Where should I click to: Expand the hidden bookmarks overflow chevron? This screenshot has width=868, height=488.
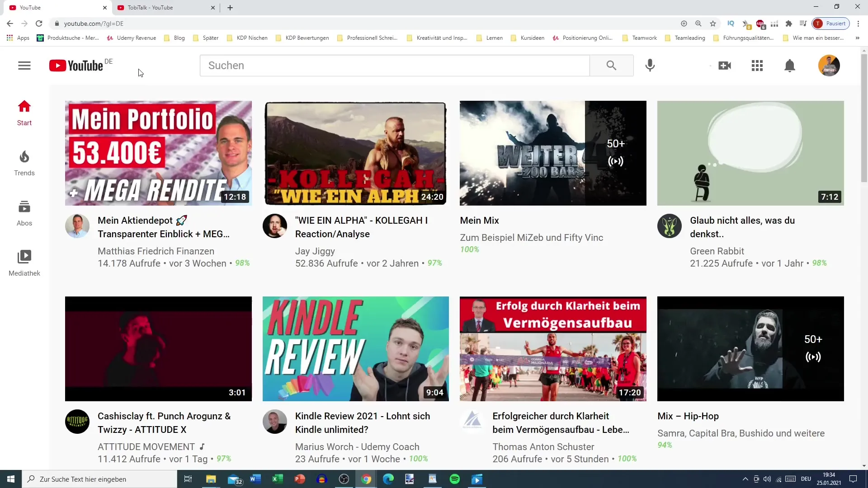pyautogui.click(x=857, y=38)
